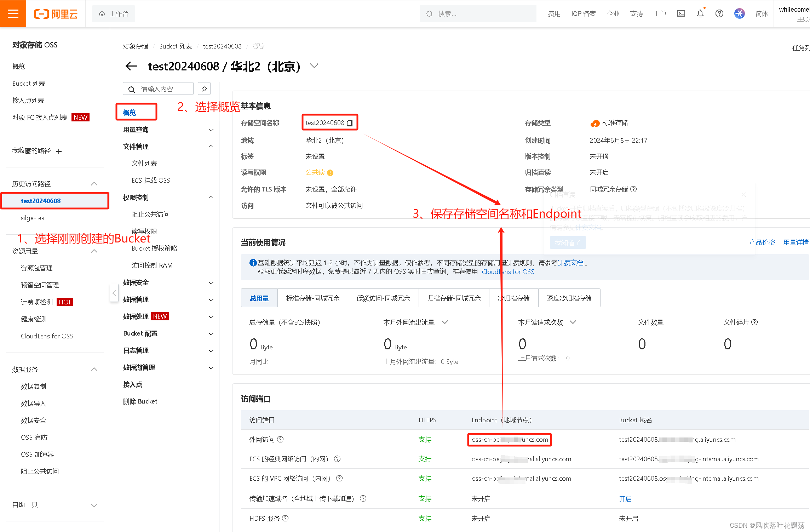Collapse the sidebar with the handle arrow

tap(114, 293)
